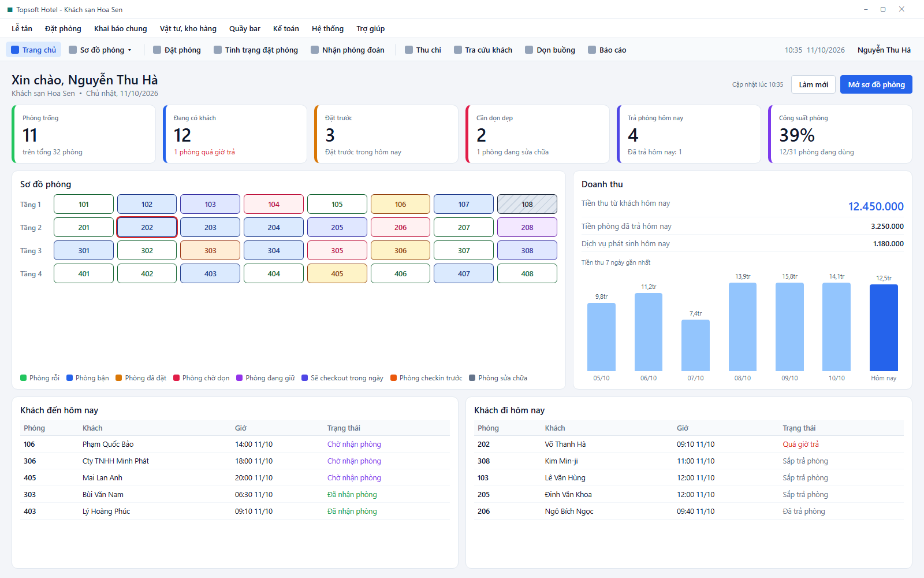
Task: Open the Phòng trống summary card
Action: pos(84,134)
